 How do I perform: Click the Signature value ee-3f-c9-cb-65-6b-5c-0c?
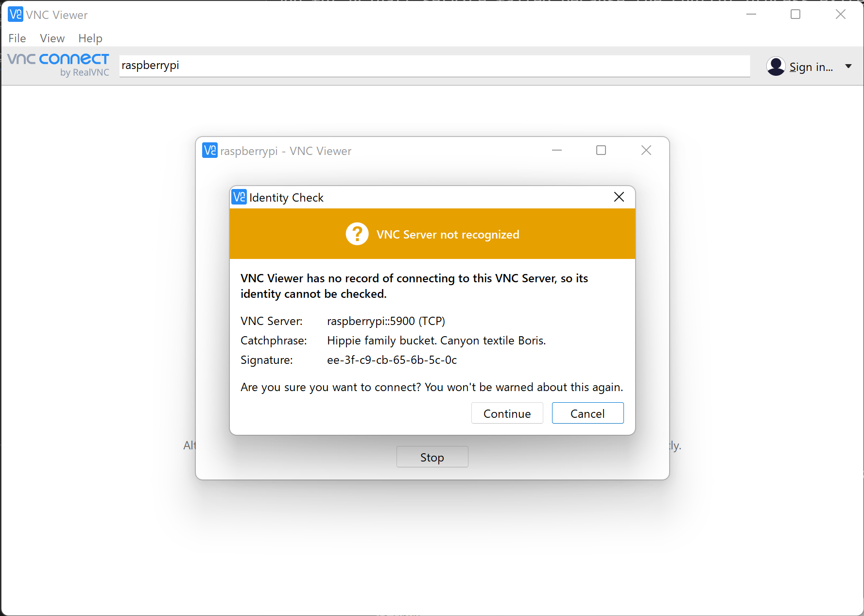click(x=392, y=360)
